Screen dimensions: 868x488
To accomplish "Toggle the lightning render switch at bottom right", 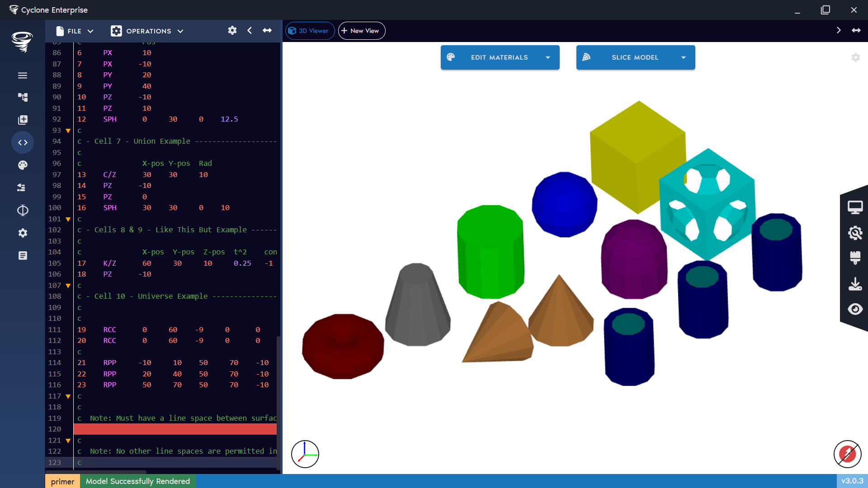I will tap(848, 454).
